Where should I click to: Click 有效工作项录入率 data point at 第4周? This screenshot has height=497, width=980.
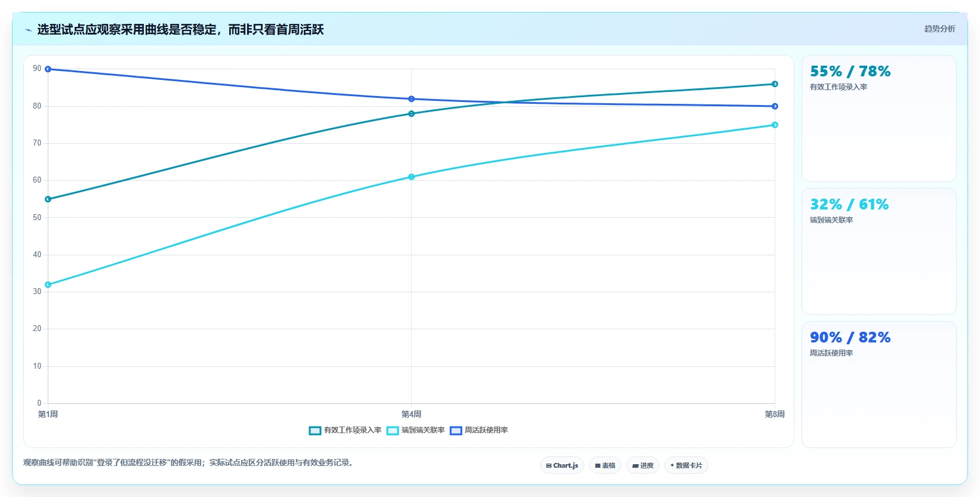(x=411, y=114)
